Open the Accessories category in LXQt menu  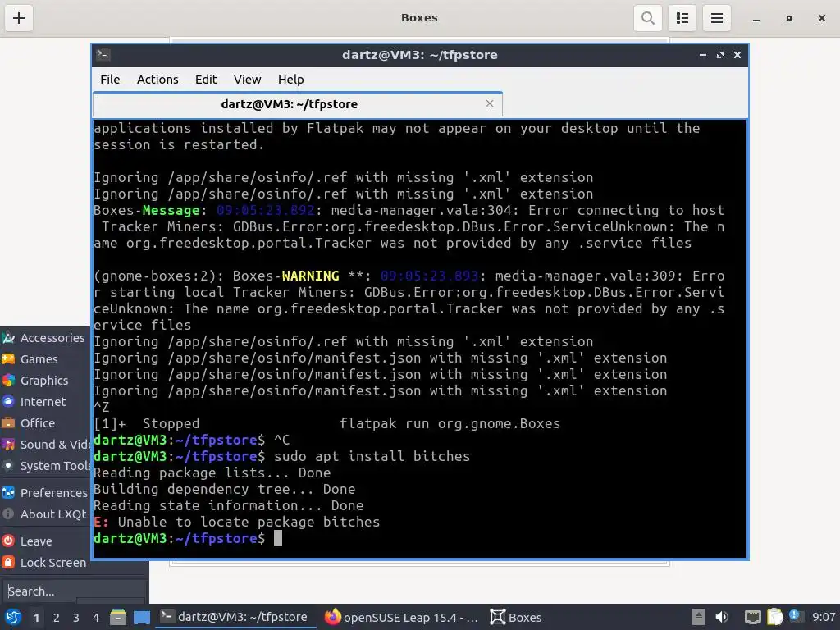click(x=45, y=337)
